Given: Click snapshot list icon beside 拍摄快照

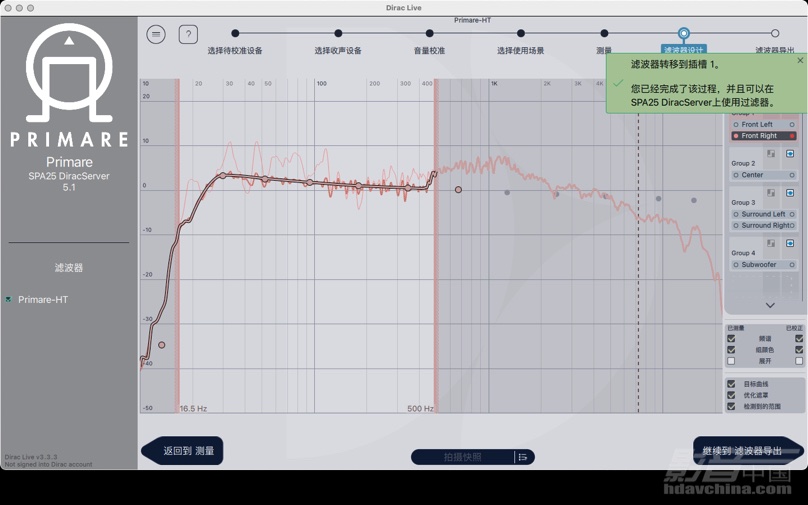Looking at the screenshot, I should tap(523, 457).
